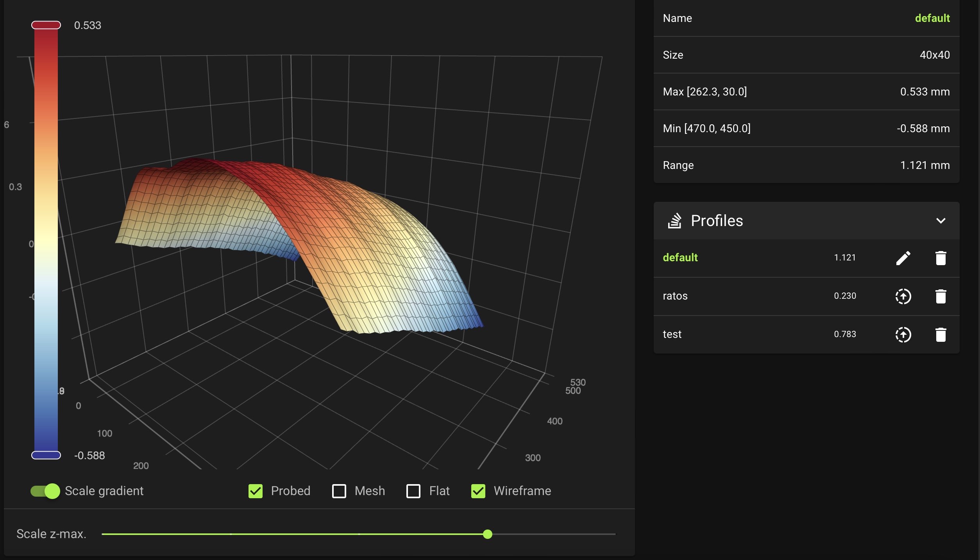Uncheck the Probed checkbox

(x=256, y=491)
